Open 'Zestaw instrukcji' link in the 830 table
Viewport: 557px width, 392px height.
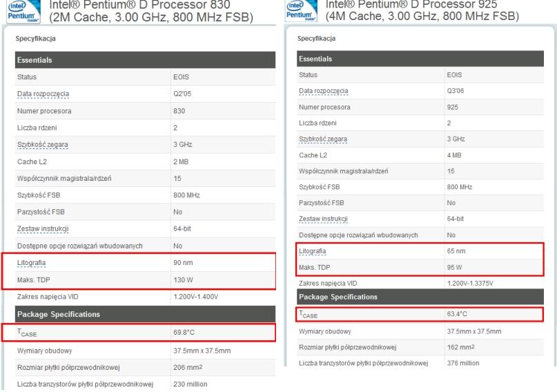43,229
